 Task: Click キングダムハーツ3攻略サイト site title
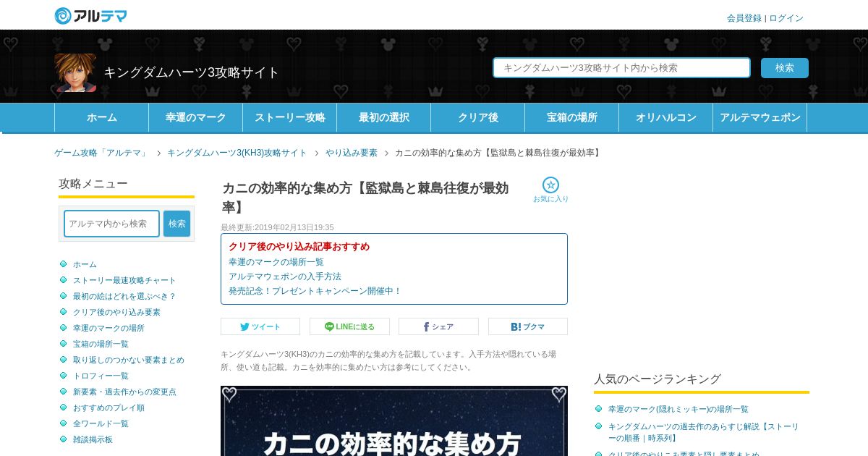[192, 72]
